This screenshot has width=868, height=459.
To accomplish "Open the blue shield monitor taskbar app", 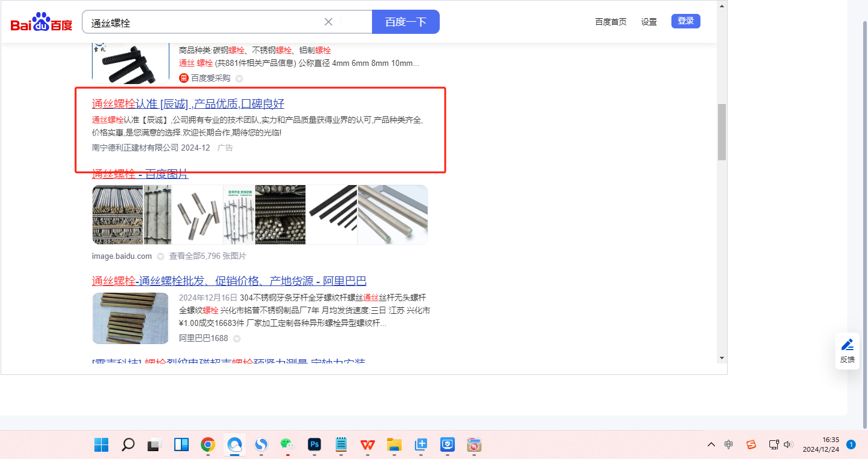I will pyautogui.click(x=447, y=445).
